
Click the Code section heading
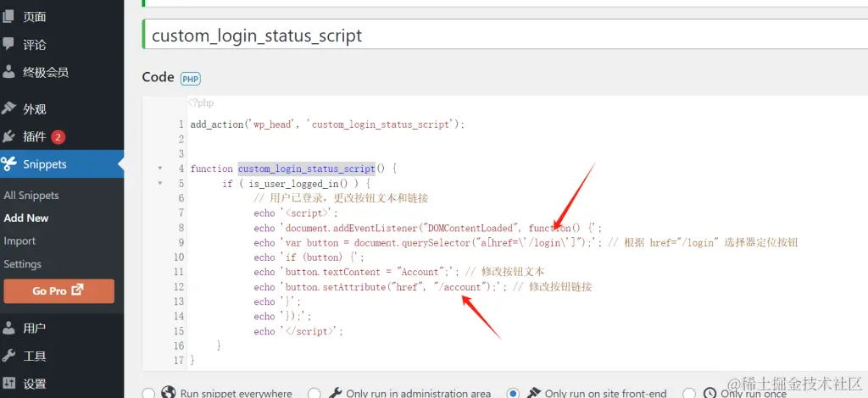click(159, 77)
